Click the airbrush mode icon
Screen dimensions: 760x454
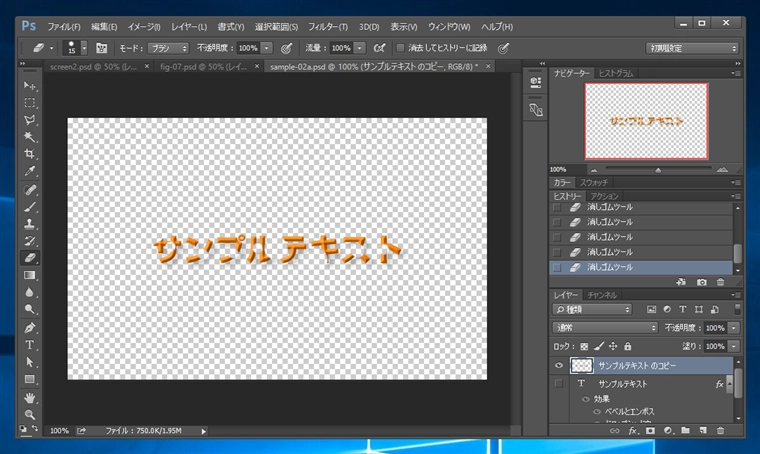coord(379,48)
